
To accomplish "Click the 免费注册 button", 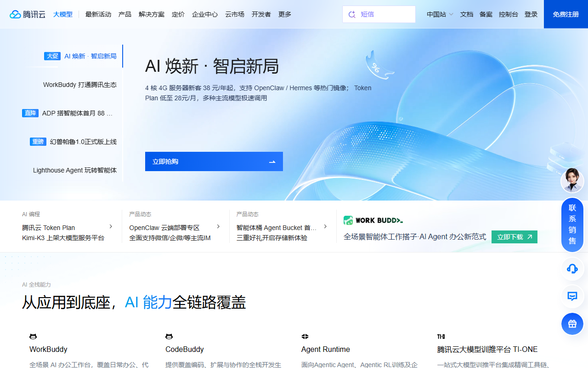I will (x=566, y=14).
